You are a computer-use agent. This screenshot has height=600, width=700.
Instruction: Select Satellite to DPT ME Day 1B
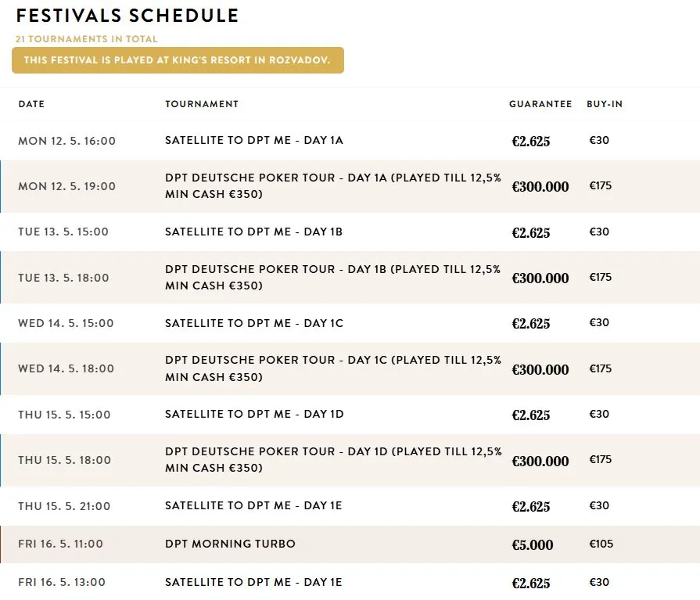(x=254, y=232)
